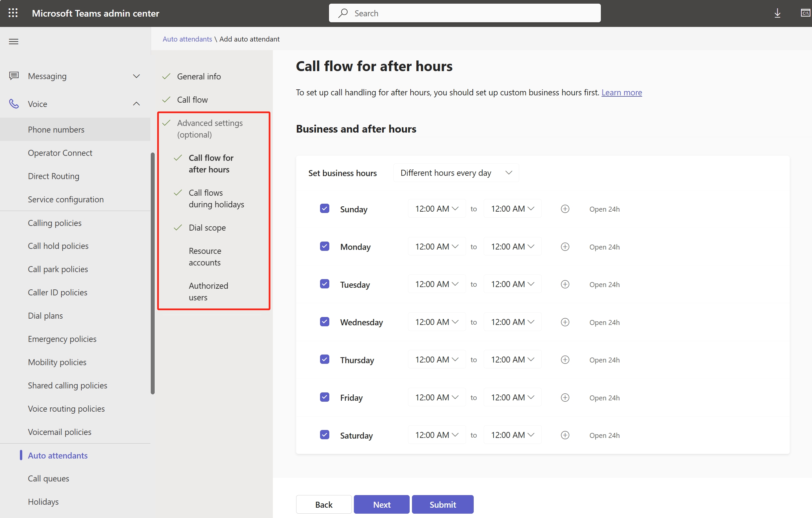The image size is (812, 518).
Task: Open Sunday end time dropdown
Action: pos(513,209)
